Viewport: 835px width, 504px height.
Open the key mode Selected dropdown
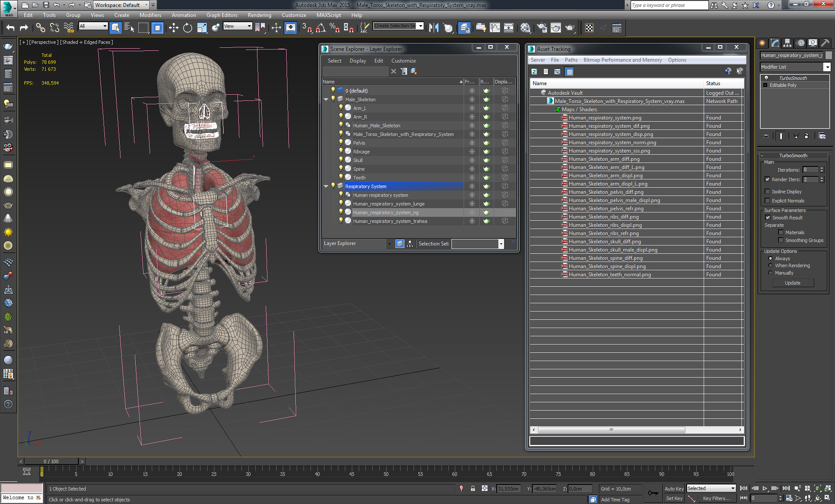point(733,488)
